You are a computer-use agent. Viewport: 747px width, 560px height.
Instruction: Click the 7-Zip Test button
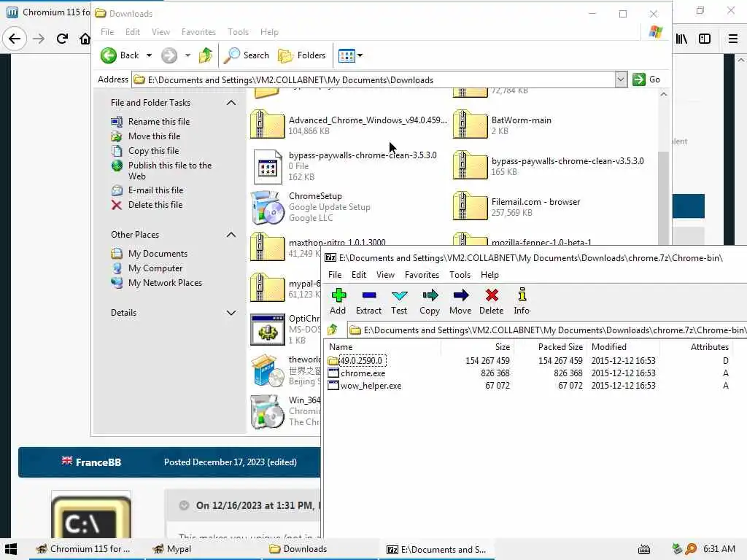(399, 301)
